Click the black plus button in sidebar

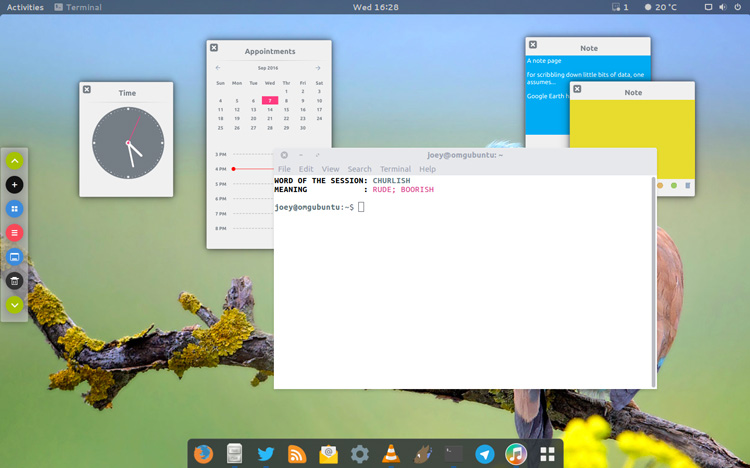pyautogui.click(x=15, y=185)
